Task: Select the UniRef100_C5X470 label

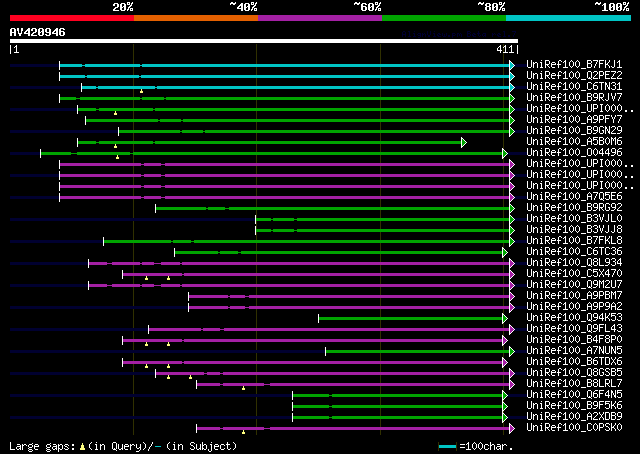Action: point(574,274)
